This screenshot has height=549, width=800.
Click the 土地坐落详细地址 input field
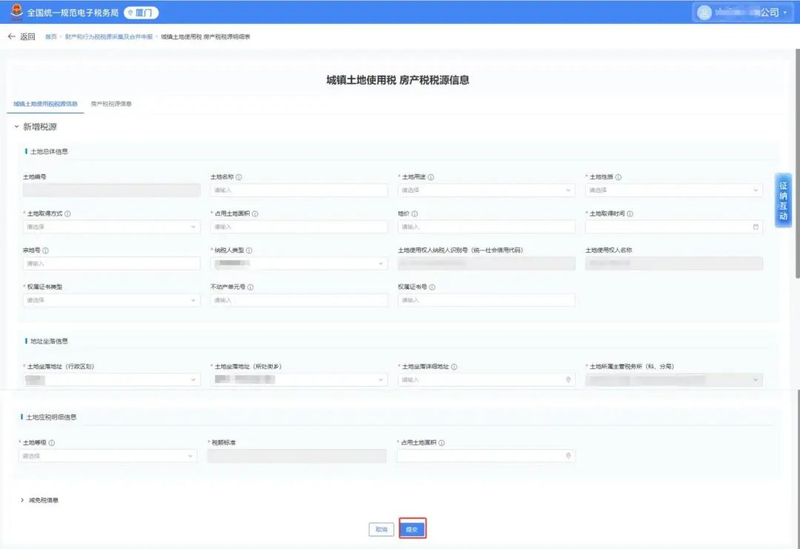[486, 380]
